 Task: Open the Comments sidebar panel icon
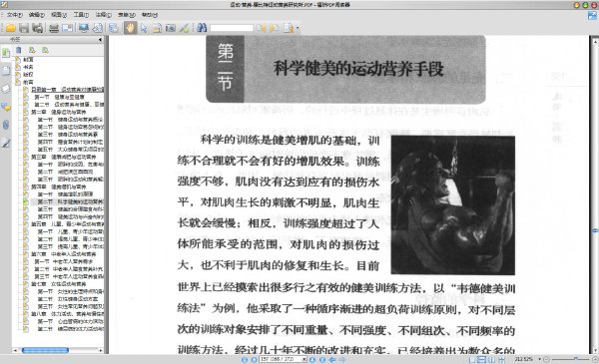coord(6,108)
